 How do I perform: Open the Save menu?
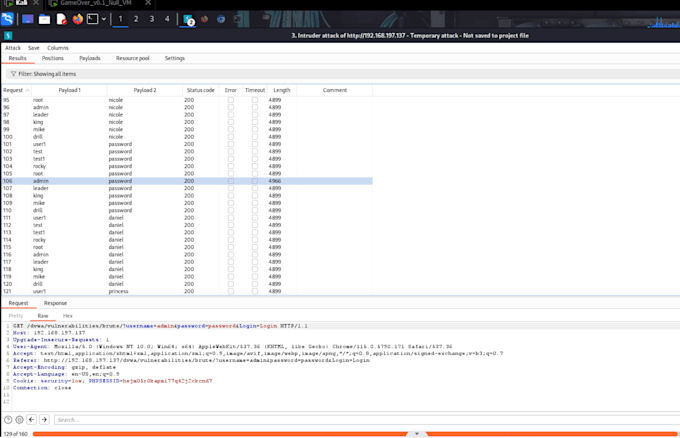pyautogui.click(x=34, y=48)
